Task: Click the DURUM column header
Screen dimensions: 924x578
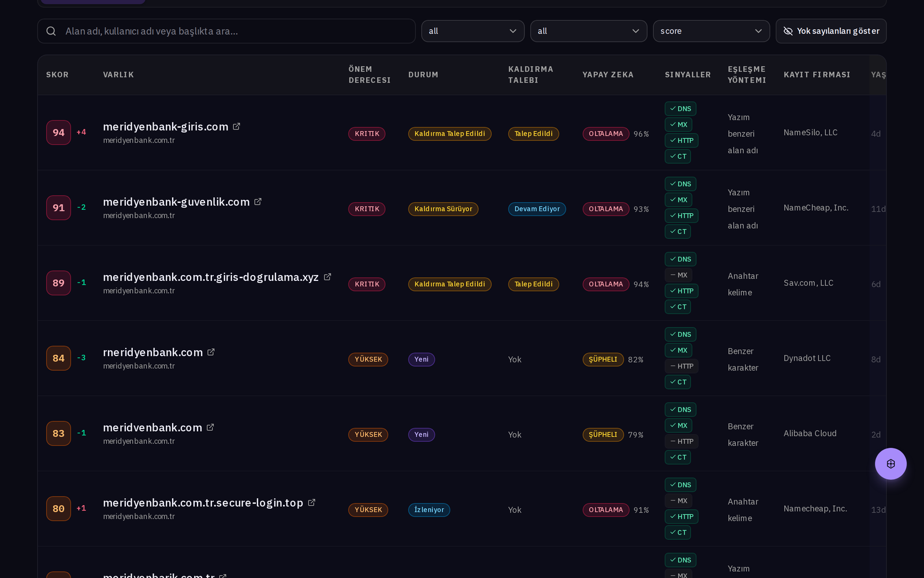Action: [423, 75]
